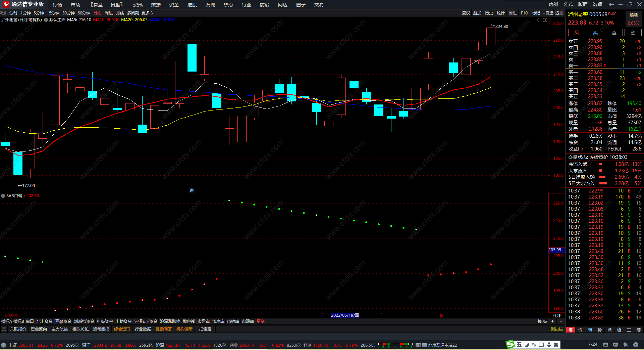This screenshot has height=350, width=644.
Task: Switch chart to 15分钟 period
Action: pyautogui.click(x=53, y=13)
